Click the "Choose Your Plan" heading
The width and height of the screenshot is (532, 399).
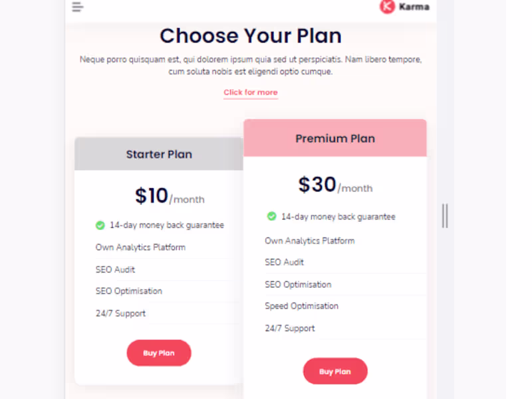click(x=251, y=35)
